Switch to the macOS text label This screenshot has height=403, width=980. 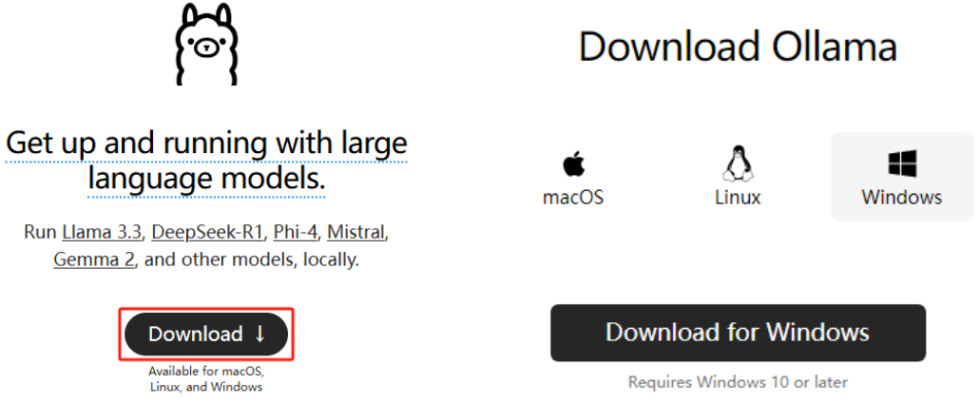point(573,198)
